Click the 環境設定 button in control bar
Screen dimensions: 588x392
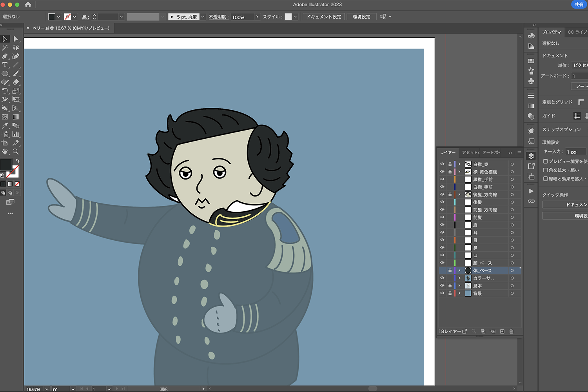point(361,17)
